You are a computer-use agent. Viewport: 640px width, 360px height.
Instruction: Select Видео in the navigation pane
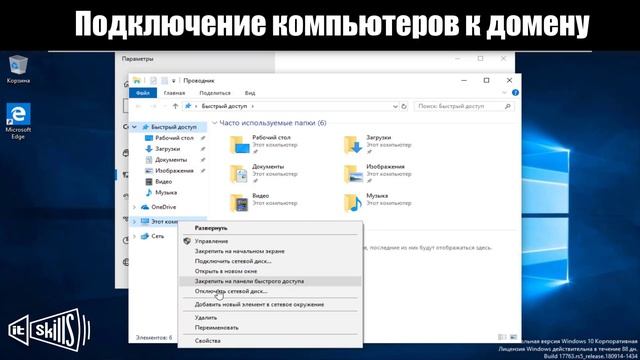163,181
